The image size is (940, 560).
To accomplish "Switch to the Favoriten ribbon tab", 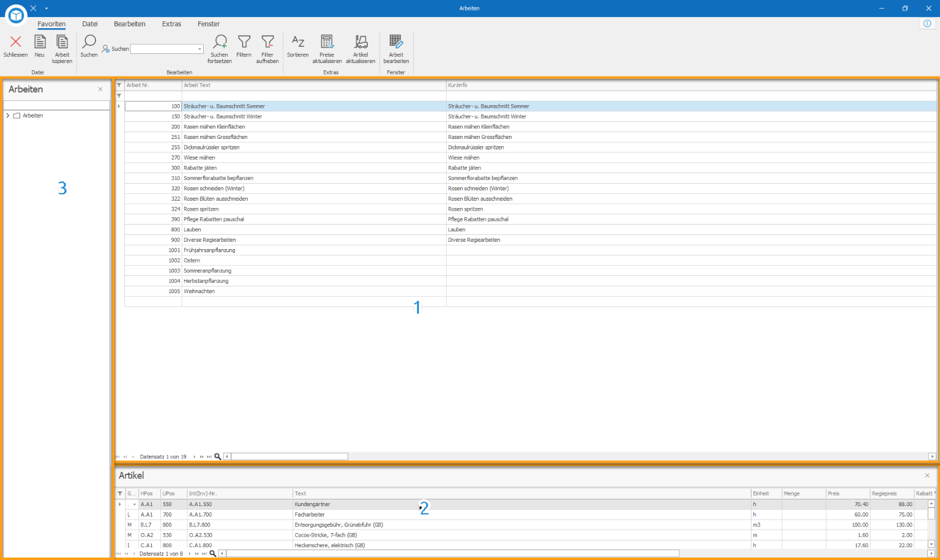I will point(51,24).
